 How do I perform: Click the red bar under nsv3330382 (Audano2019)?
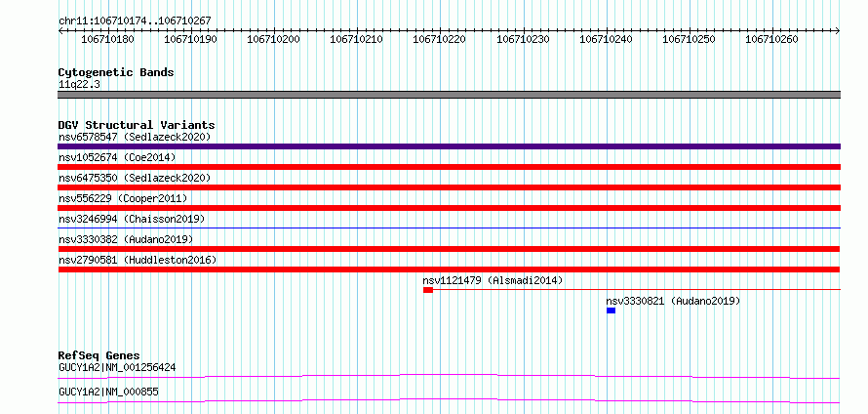coord(449,249)
